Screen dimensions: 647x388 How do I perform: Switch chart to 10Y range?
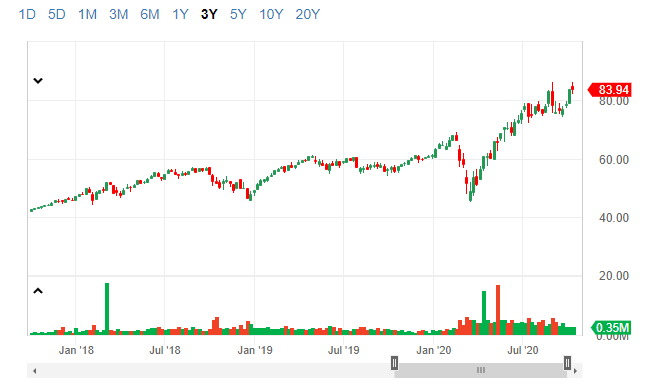click(271, 14)
